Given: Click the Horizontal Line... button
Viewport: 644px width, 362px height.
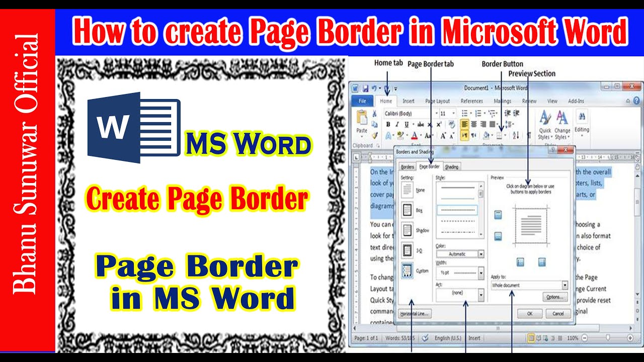Looking at the screenshot, I should 415,314.
